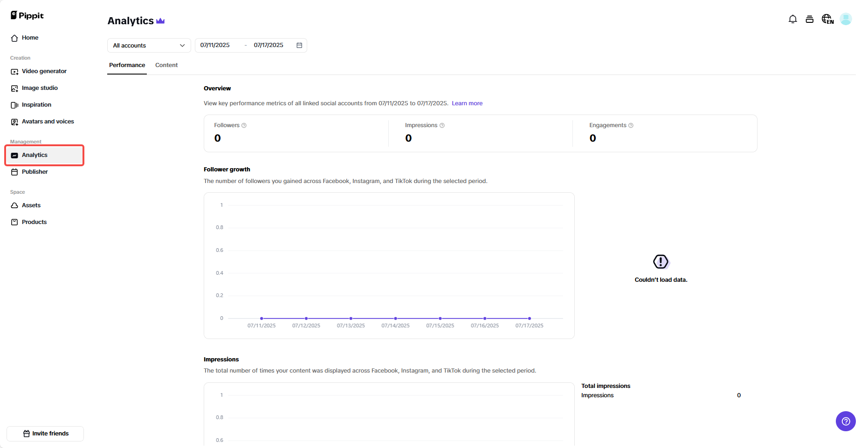
Task: Open the language globe EN icon
Action: coord(827,19)
